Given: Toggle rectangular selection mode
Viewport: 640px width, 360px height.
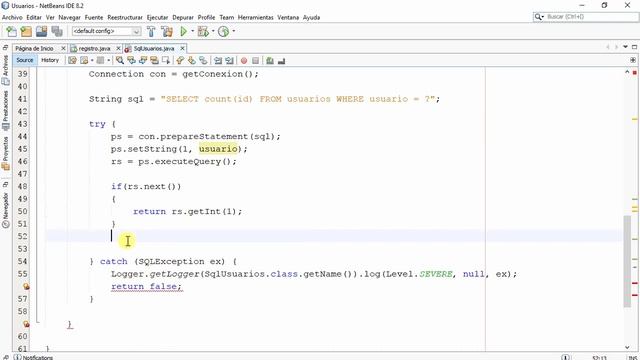Looking at the screenshot, I should pyautogui.click(x=166, y=60).
